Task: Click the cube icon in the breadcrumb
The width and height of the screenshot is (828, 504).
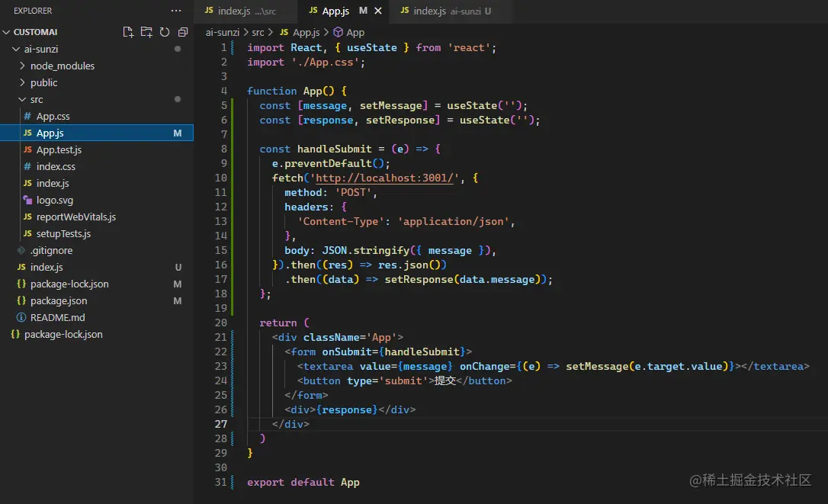Action: pyautogui.click(x=338, y=32)
